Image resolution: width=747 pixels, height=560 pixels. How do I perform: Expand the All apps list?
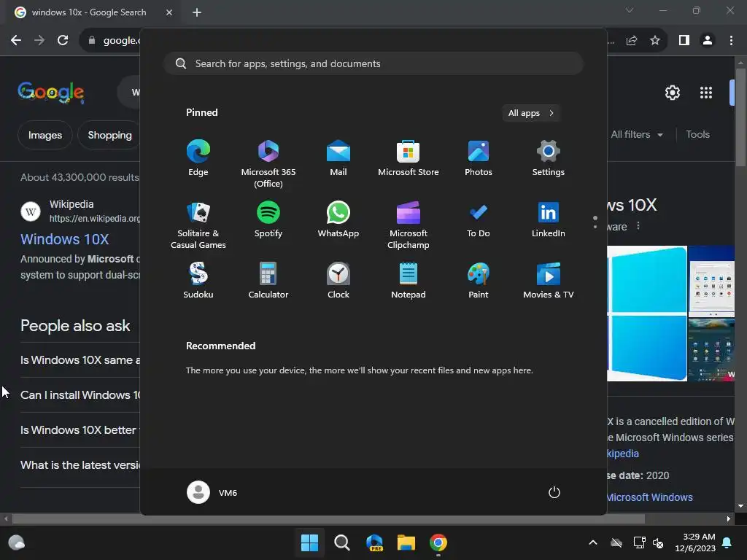click(x=531, y=113)
